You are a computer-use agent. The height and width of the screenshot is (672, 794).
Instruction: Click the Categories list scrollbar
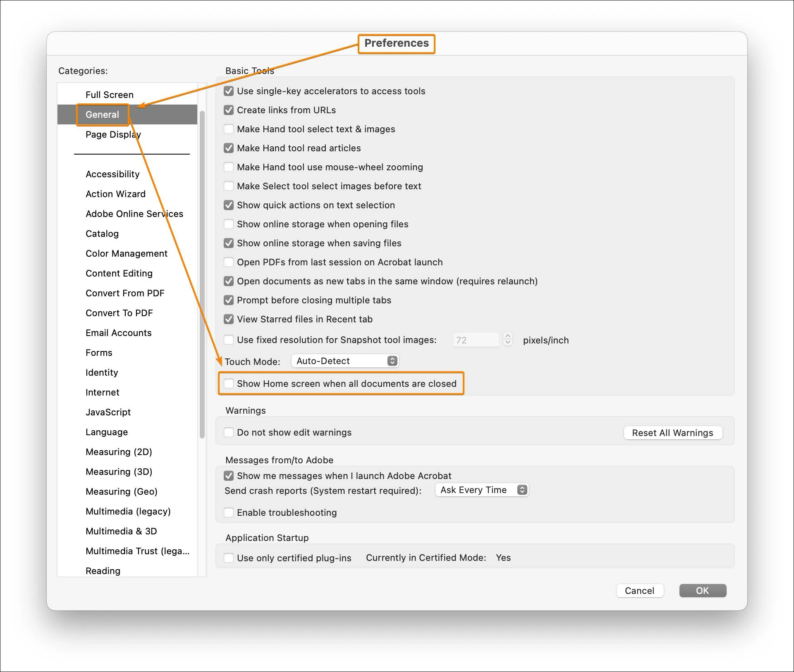pyautogui.click(x=202, y=274)
